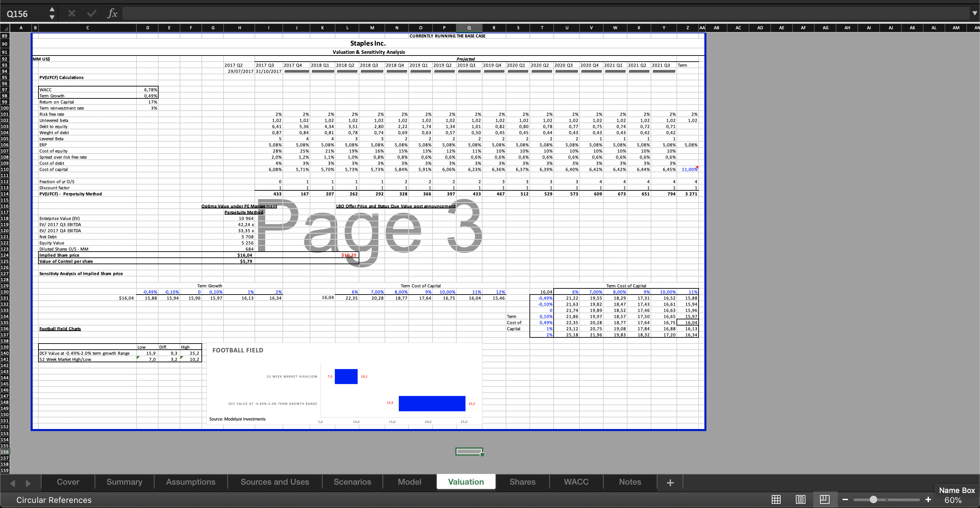
Task: Select column AM header
Action: (955, 28)
